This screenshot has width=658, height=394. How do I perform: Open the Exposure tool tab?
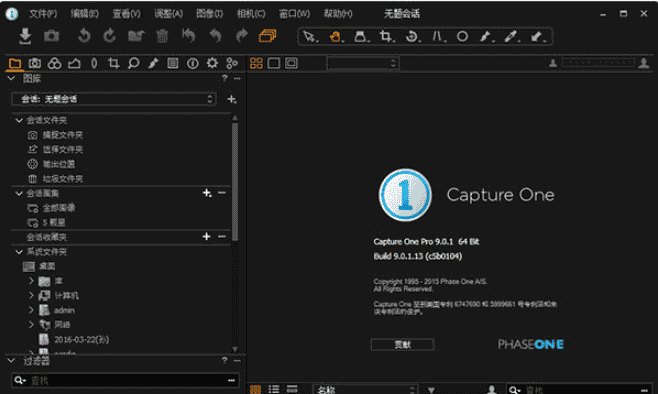pos(74,63)
